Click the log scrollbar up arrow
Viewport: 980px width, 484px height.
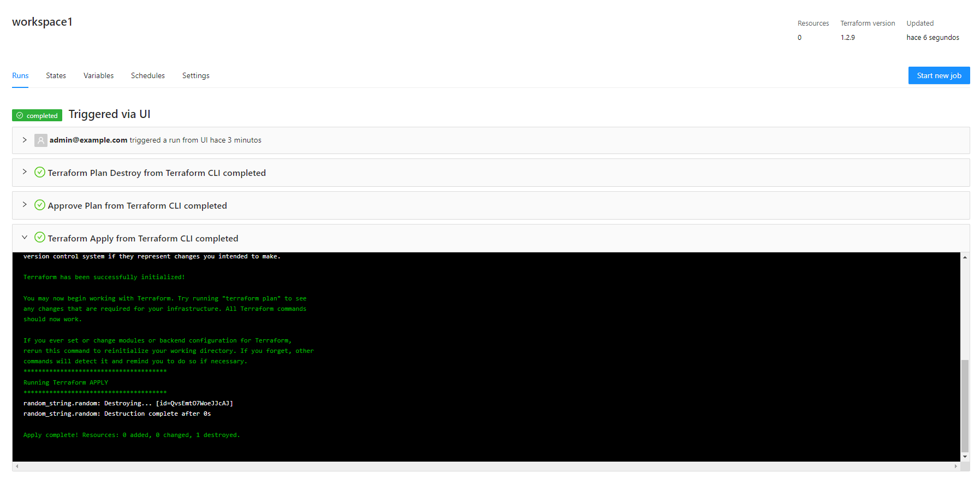tap(965, 257)
